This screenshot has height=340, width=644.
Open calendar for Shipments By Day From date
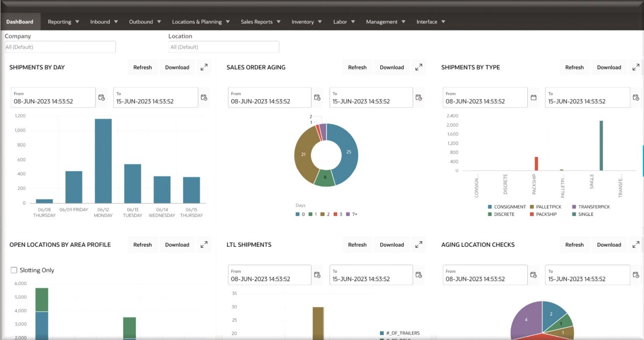(102, 98)
